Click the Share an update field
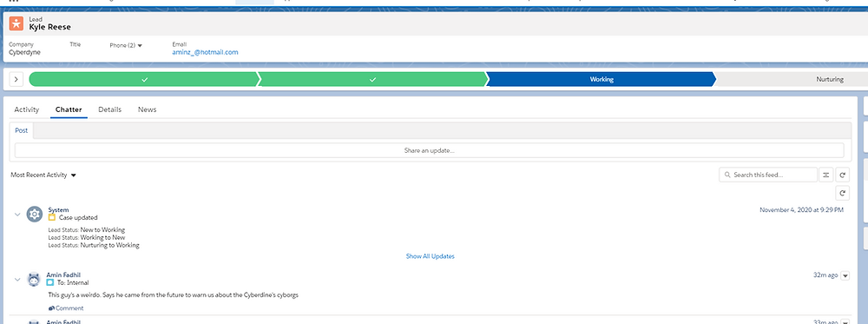 coord(429,150)
